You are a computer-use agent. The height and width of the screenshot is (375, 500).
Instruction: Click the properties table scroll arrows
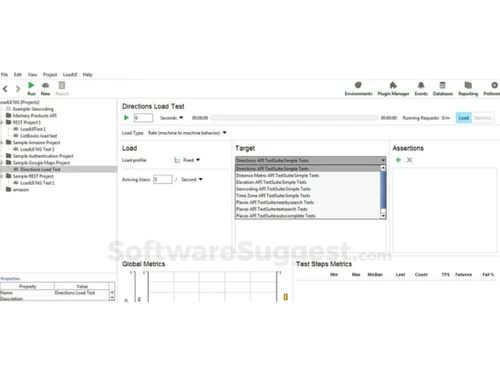pyautogui.click(x=112, y=295)
